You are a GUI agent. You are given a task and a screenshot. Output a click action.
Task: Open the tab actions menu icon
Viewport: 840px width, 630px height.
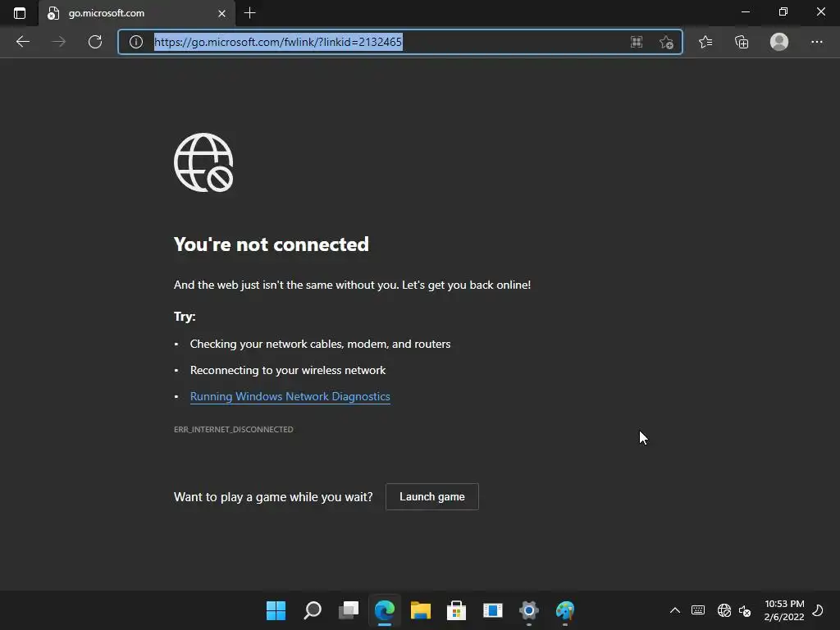(x=20, y=13)
